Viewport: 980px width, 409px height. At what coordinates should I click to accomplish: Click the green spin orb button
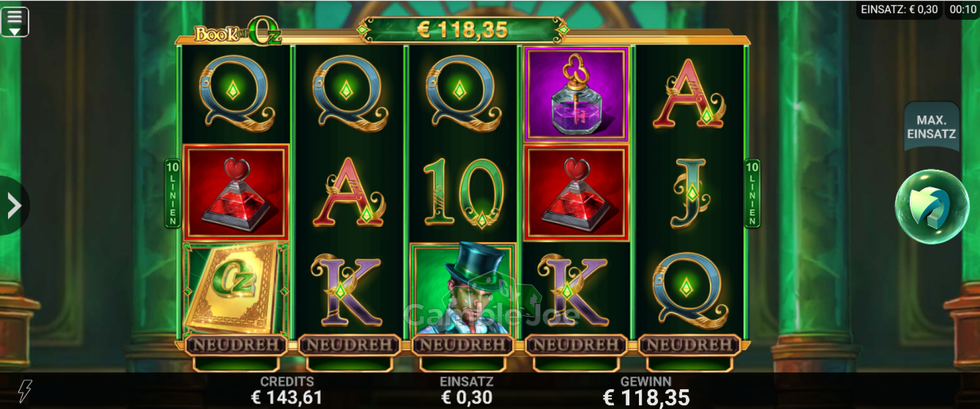932,206
